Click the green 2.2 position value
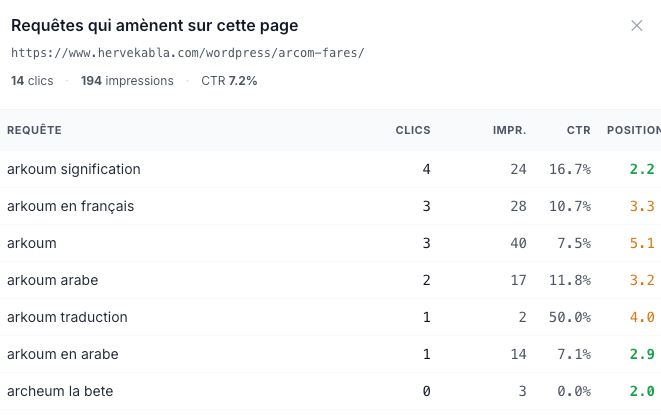This screenshot has height=415, width=661. (x=642, y=169)
